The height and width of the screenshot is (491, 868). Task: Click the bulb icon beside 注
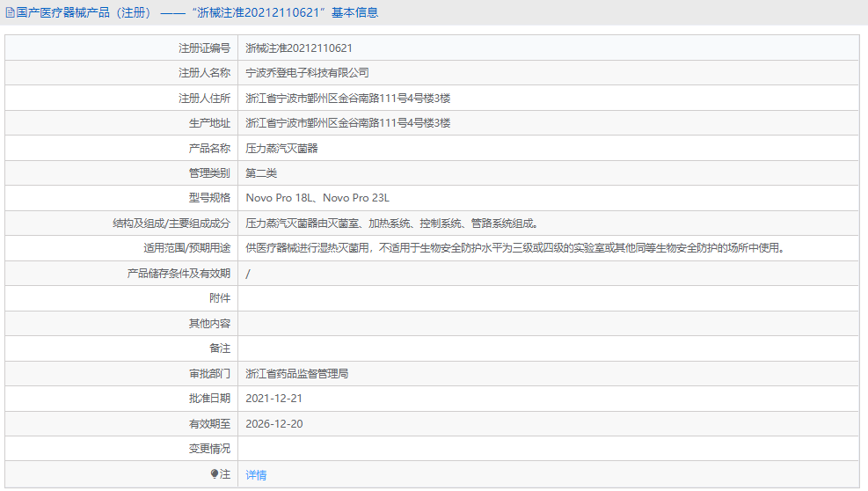click(x=215, y=473)
